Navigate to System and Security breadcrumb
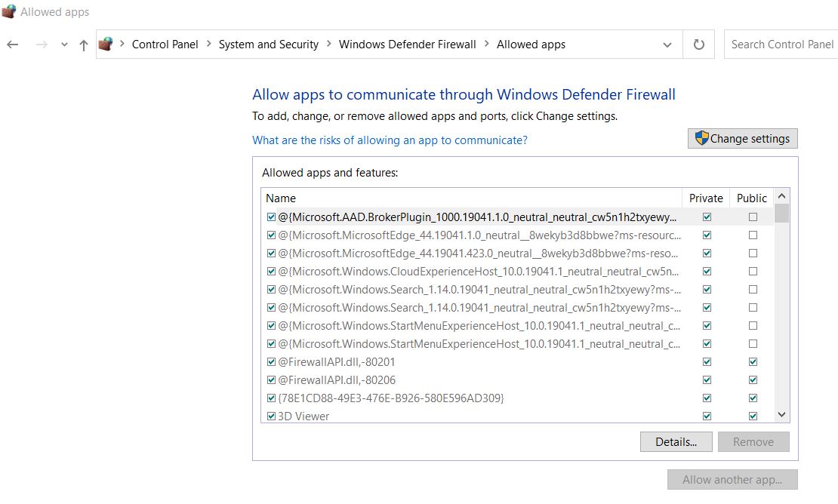838x504 pixels. click(x=268, y=45)
